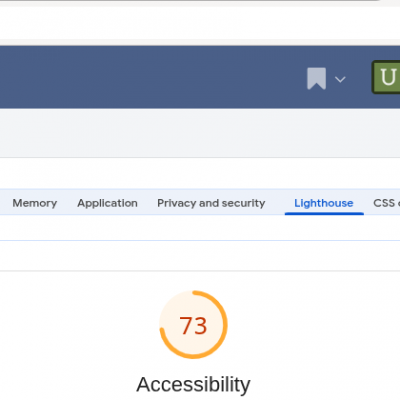Expand the chevron next to the bookmark icon
The image size is (400, 400).
tap(340, 79)
